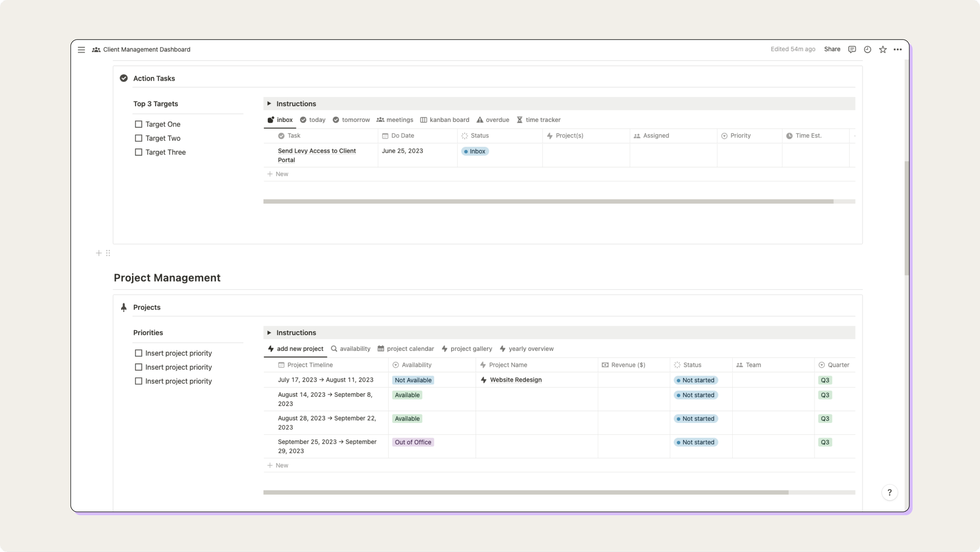Click the Projects rocket icon

pyautogui.click(x=124, y=307)
